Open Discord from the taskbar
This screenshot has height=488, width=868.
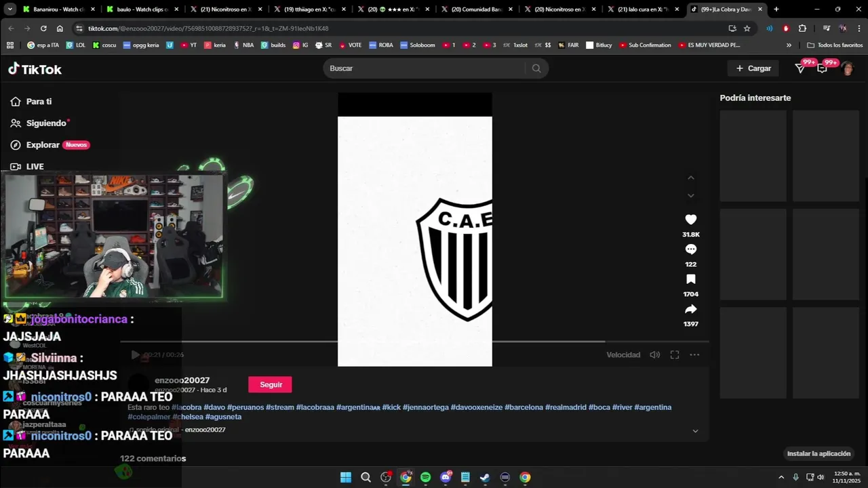[446, 477]
